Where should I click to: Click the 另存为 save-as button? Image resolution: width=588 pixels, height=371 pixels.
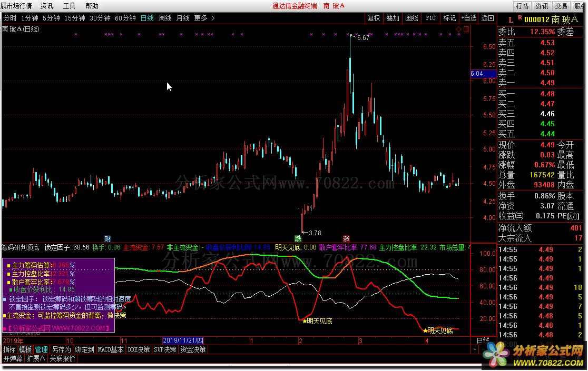62,349
